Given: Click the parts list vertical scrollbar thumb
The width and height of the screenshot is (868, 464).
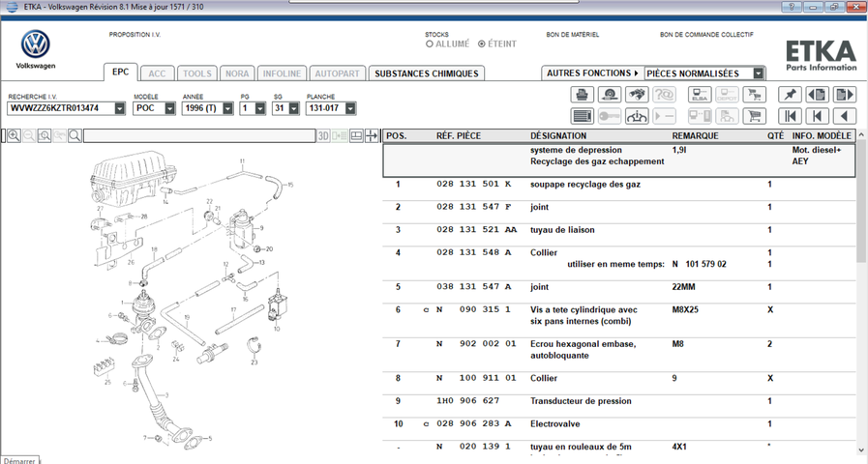Looking at the screenshot, I should pyautogui.click(x=861, y=202).
